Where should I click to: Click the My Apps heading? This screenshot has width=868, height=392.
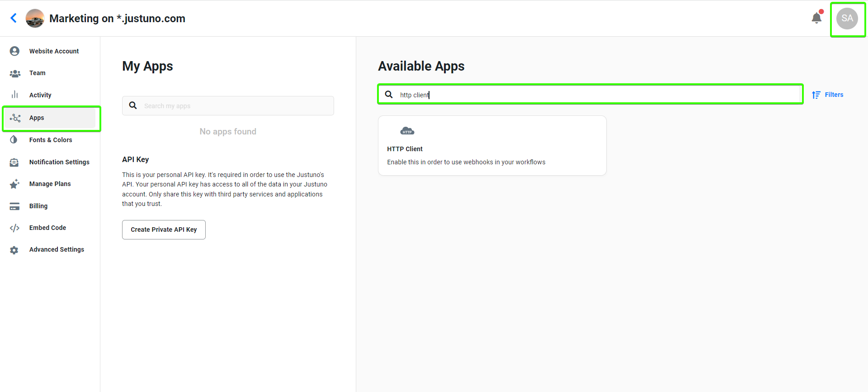(147, 66)
